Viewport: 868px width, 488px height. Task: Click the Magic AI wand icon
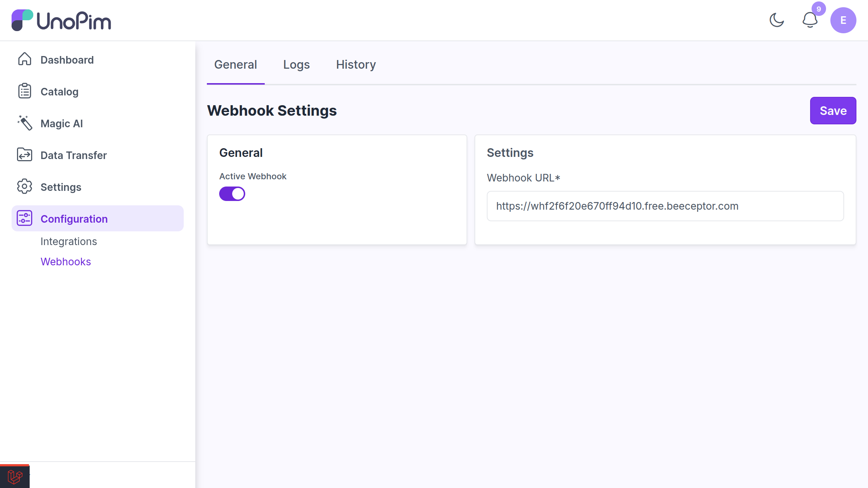click(x=25, y=123)
